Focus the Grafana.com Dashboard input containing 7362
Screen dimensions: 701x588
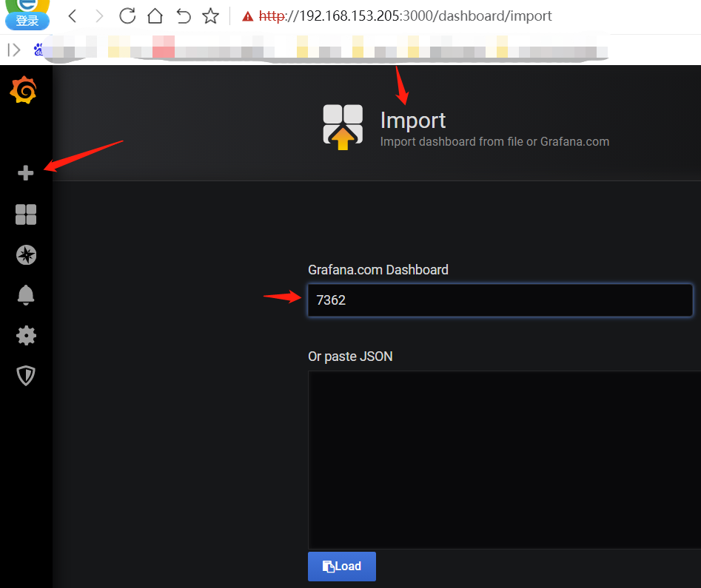500,300
